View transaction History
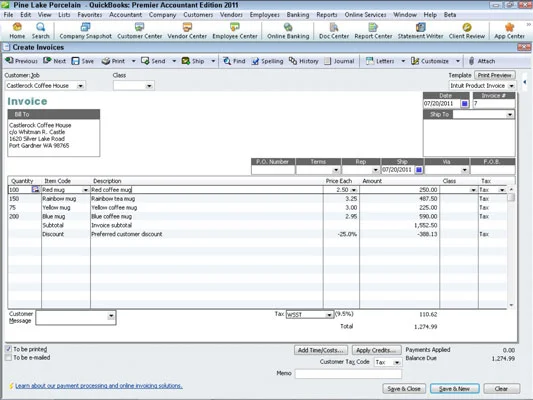The height and width of the screenshot is (400, 533). tap(304, 61)
